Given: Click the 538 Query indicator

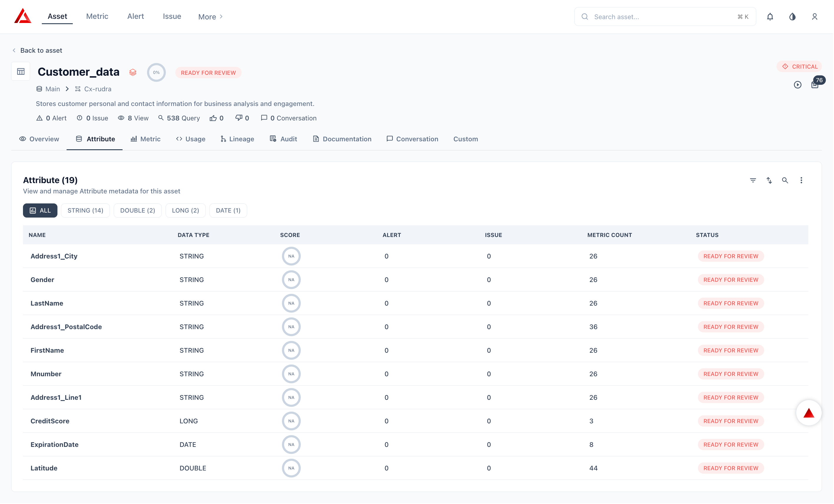Looking at the screenshot, I should click(x=179, y=118).
